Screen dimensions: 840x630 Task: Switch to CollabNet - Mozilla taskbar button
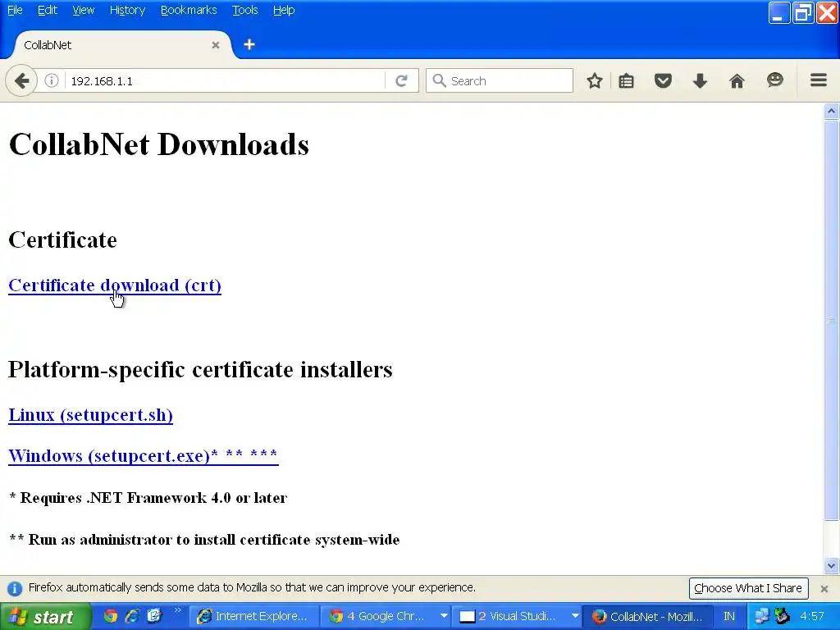point(649,617)
